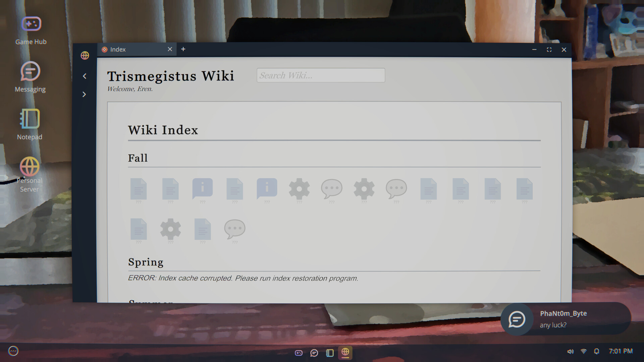
Task: Open the start menu circle button
Action: [13, 351]
